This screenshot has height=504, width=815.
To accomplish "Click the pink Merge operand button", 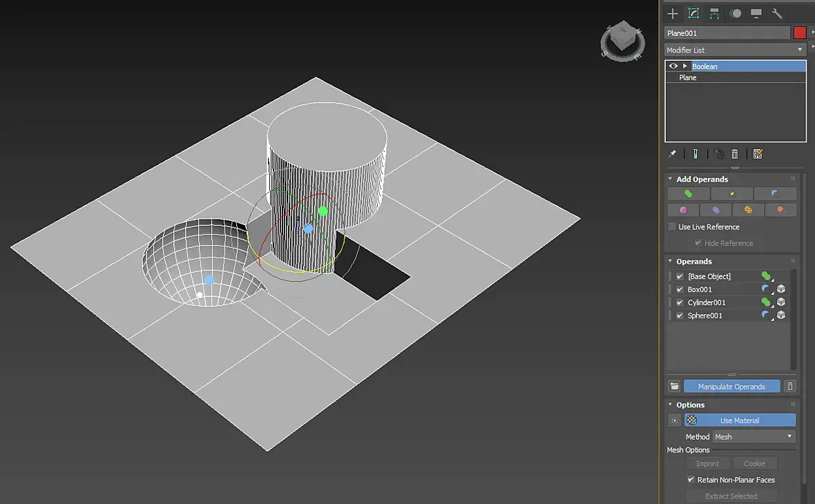I will point(683,210).
